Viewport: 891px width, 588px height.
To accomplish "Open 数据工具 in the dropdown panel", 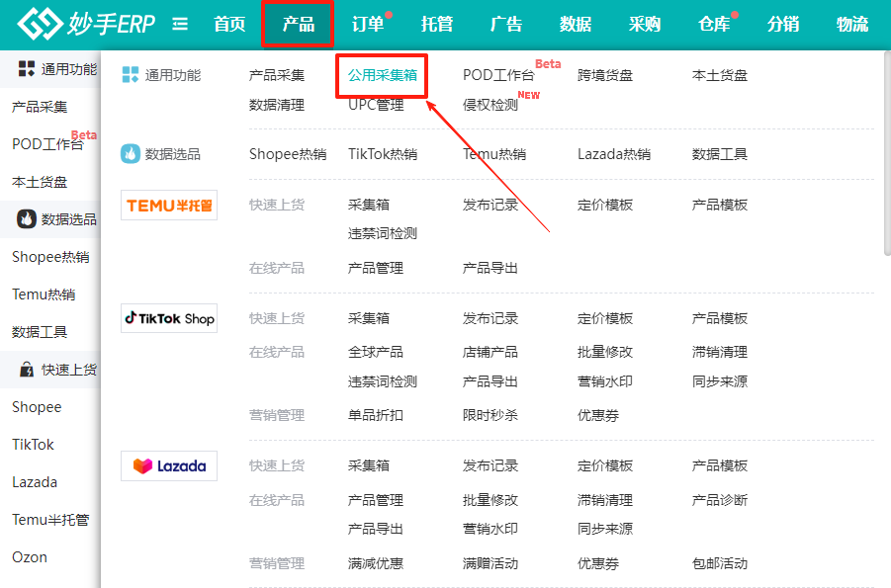I will 719,154.
